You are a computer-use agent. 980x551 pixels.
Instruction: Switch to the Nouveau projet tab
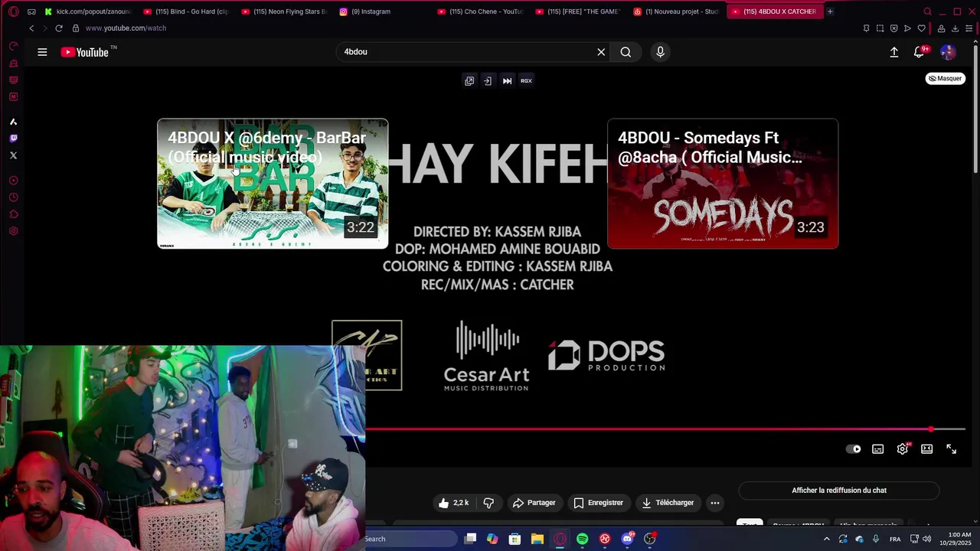coord(676,11)
